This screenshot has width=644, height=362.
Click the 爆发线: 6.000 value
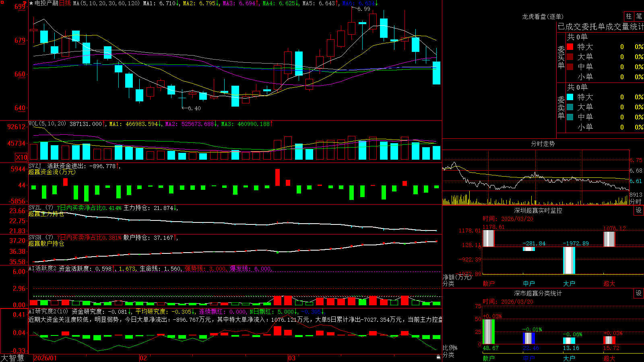coord(250,269)
